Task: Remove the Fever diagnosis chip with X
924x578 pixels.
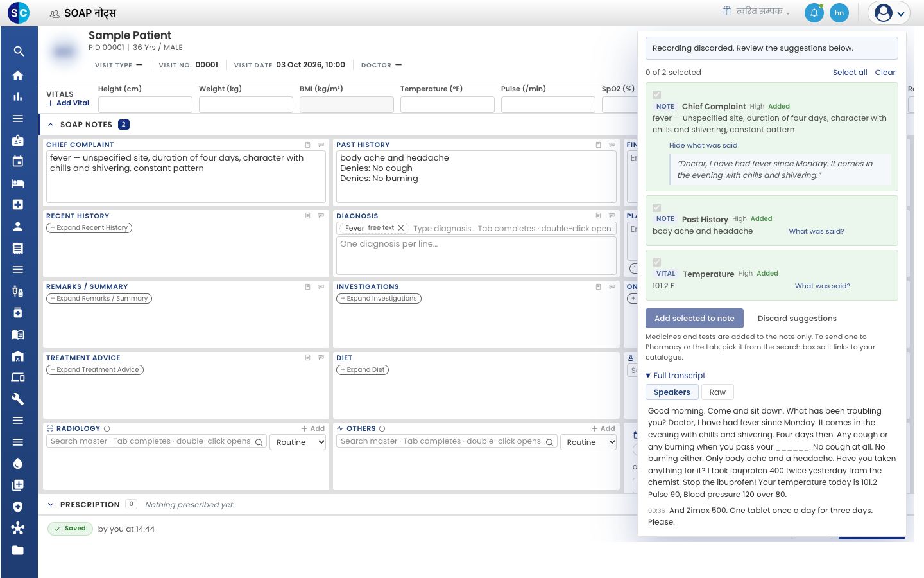Action: [x=401, y=228]
